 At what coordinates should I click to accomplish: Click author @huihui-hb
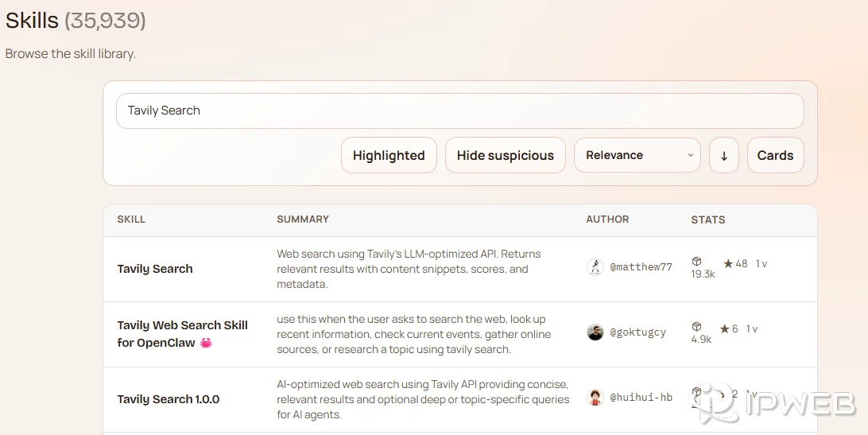tap(641, 398)
